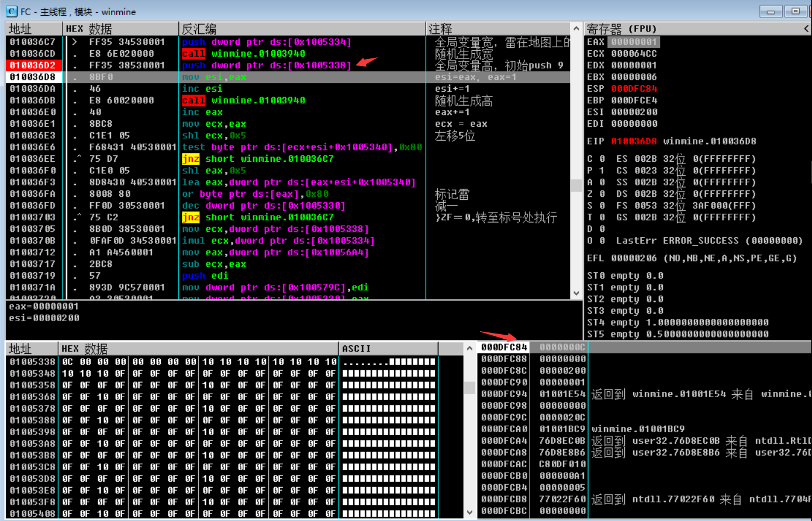Select ECX register value 000064CC

pos(634,54)
